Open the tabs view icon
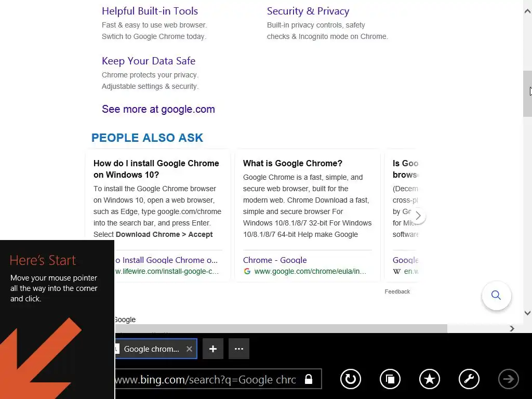The height and width of the screenshot is (399, 532). [390, 379]
